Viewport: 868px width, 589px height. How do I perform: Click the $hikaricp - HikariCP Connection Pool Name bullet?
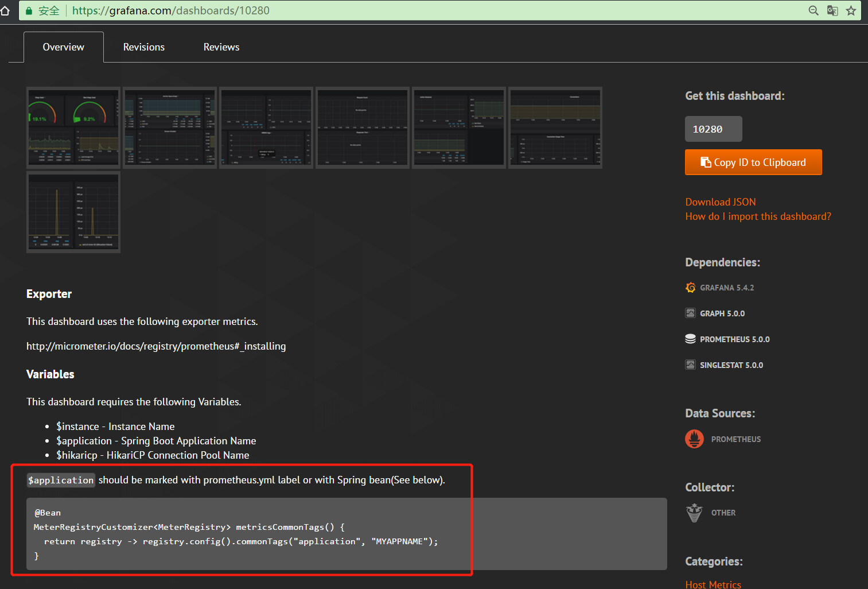point(153,455)
